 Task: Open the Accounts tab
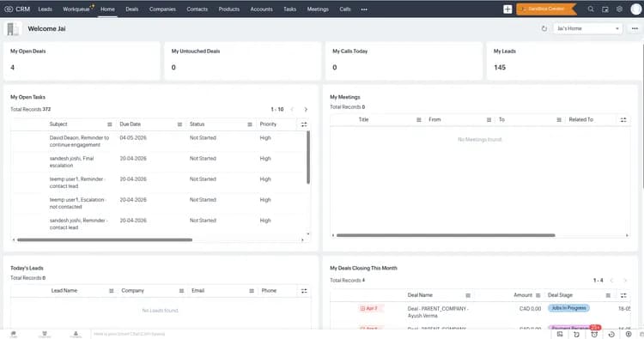pyautogui.click(x=262, y=9)
